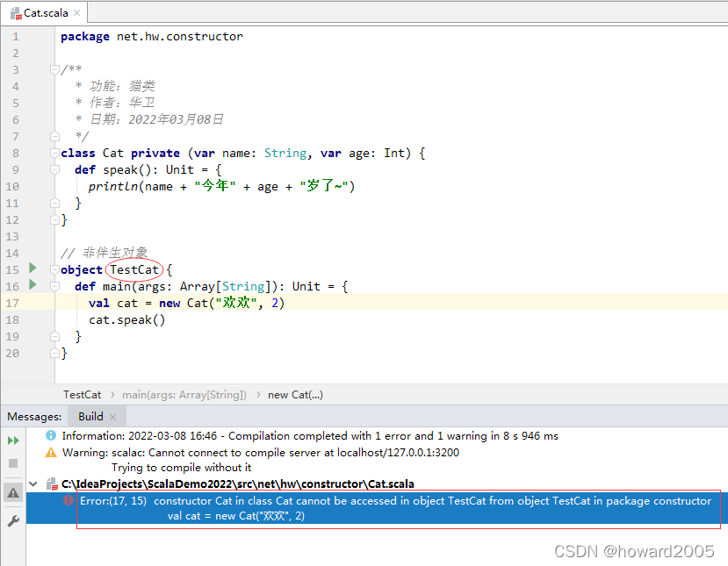
Task: Click the rerun build double-arrow icon
Action: pos(13,441)
